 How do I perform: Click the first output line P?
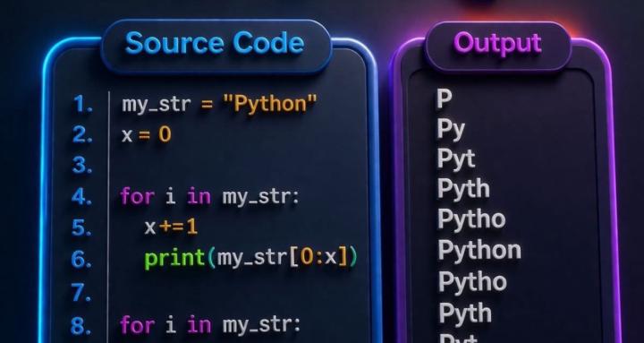coord(444,99)
